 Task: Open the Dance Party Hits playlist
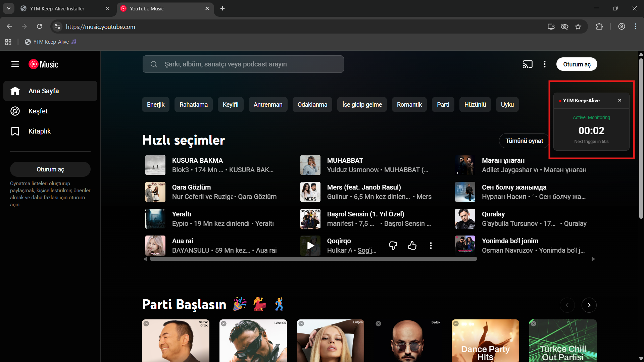coord(485,340)
